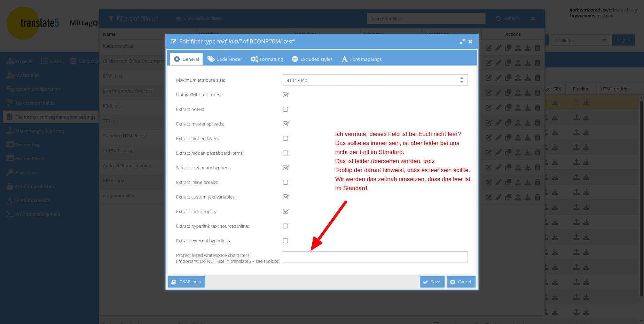Toggle Extract hidden layers checkbox
The width and height of the screenshot is (644, 324).
(x=285, y=138)
